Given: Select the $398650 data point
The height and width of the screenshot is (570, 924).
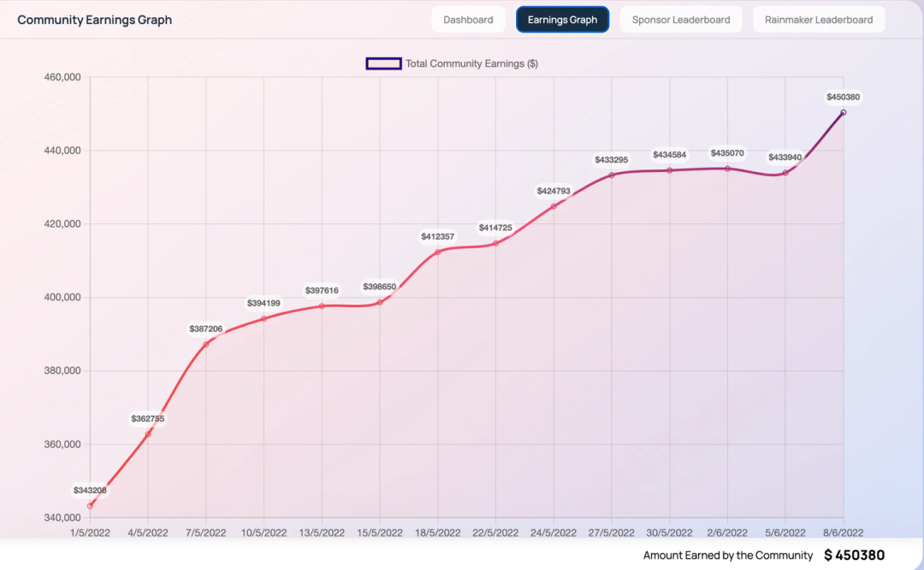Looking at the screenshot, I should pos(380,302).
